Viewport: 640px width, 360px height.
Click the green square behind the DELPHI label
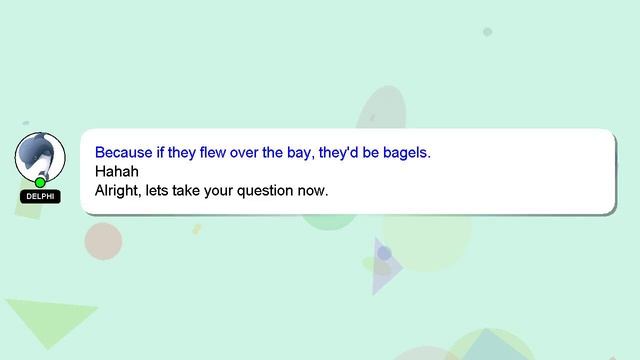pos(29,208)
